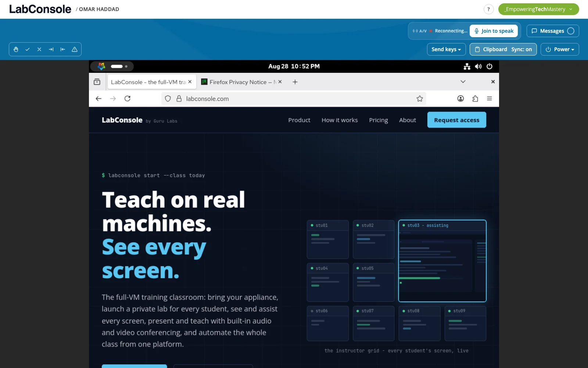The height and width of the screenshot is (368, 588).
Task: Select the stu03 - assisting screen tile
Action: 442,261
